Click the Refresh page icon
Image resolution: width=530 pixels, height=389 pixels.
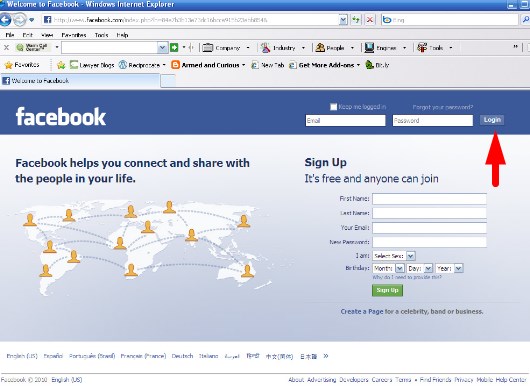point(356,20)
